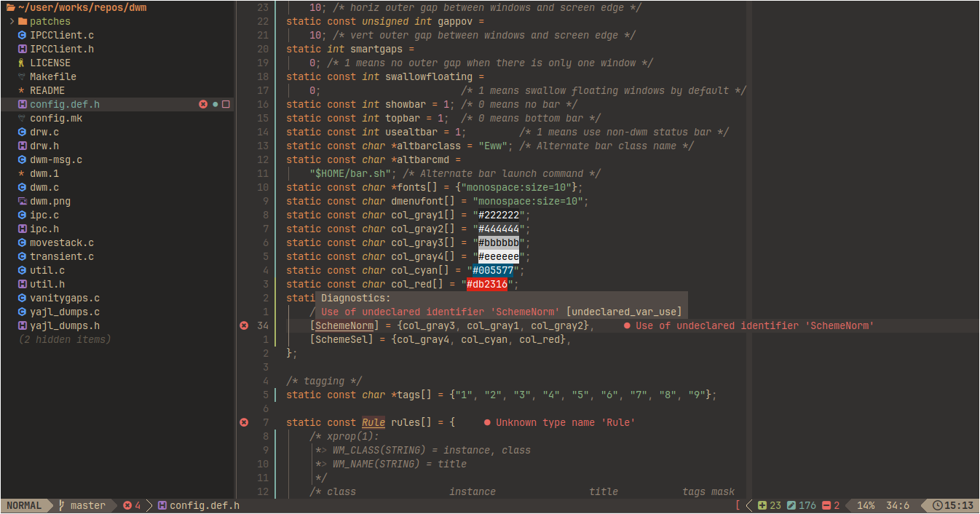Screen dimensions: 980x514
Task: Click the H icon beside IPCClient.h
Action: tap(23, 49)
